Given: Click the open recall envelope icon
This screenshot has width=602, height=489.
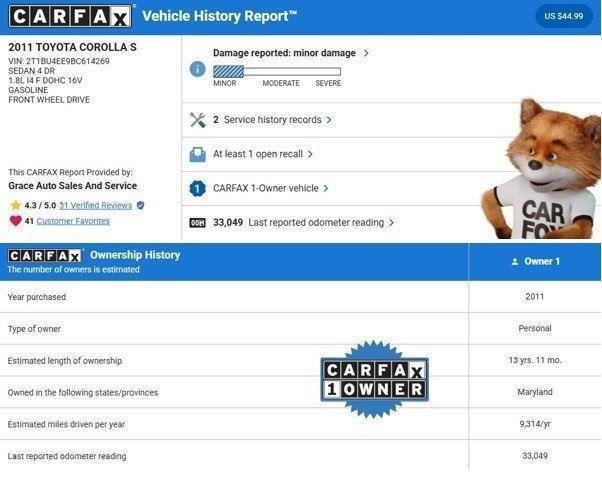Looking at the screenshot, I should coord(197,154).
